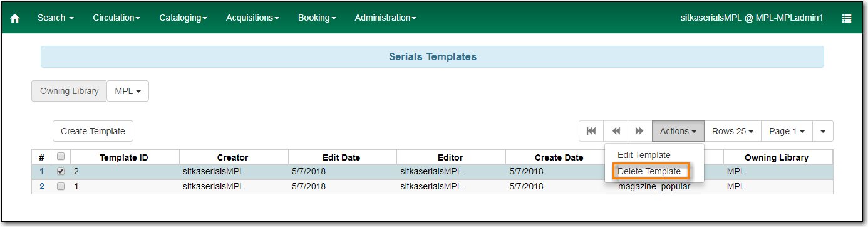
Task: Click Template ID value 2 in first row
Action: click(x=76, y=171)
